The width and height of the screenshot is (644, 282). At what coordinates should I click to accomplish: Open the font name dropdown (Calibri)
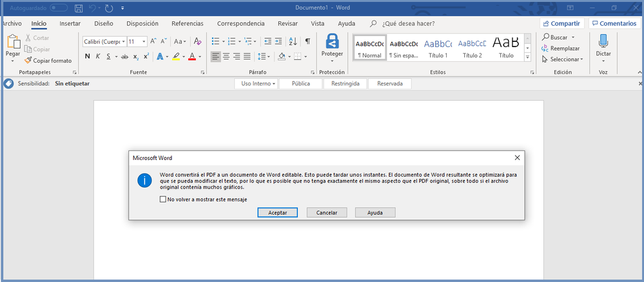point(103,41)
